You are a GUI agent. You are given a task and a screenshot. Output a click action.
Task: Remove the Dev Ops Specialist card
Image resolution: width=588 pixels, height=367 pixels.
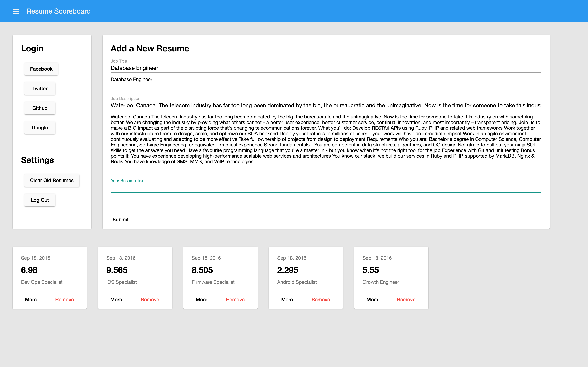(64, 300)
